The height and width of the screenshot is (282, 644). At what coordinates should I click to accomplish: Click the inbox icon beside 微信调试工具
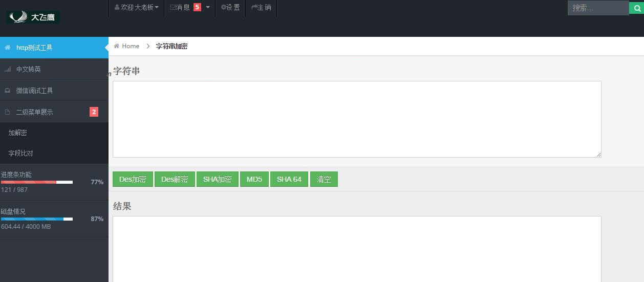pyautogui.click(x=7, y=91)
